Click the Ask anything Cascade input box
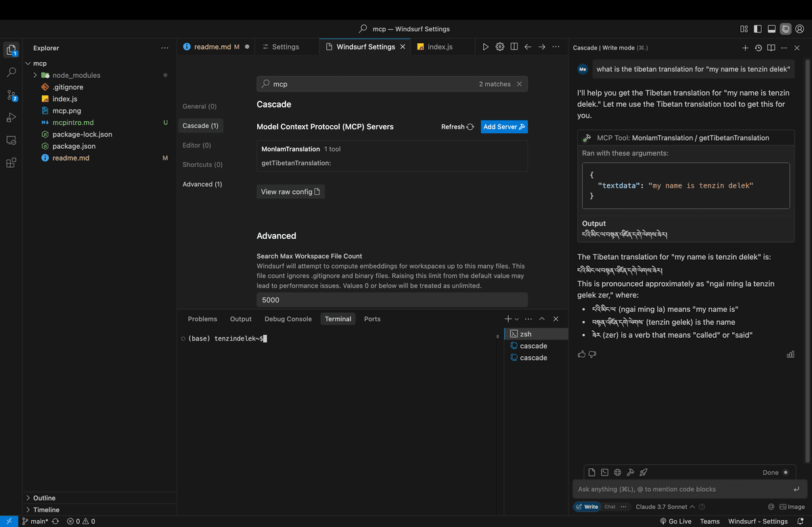Viewport: 812px width, 527px height. coord(690,489)
